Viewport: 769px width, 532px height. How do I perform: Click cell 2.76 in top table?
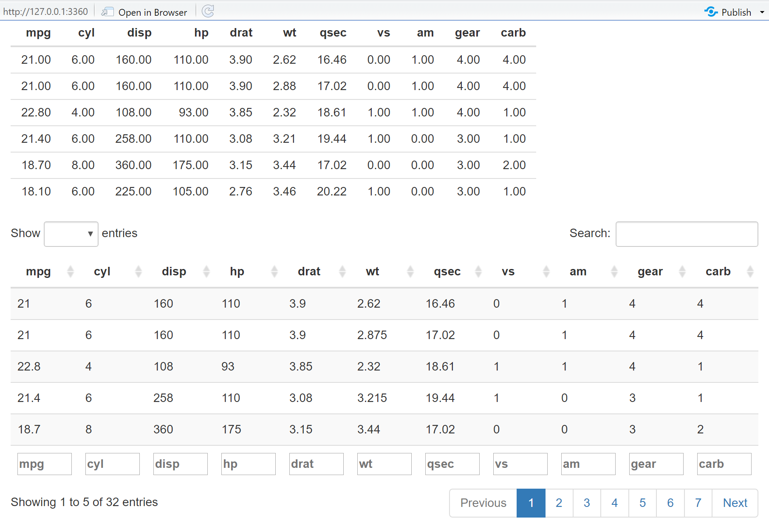coord(240,192)
